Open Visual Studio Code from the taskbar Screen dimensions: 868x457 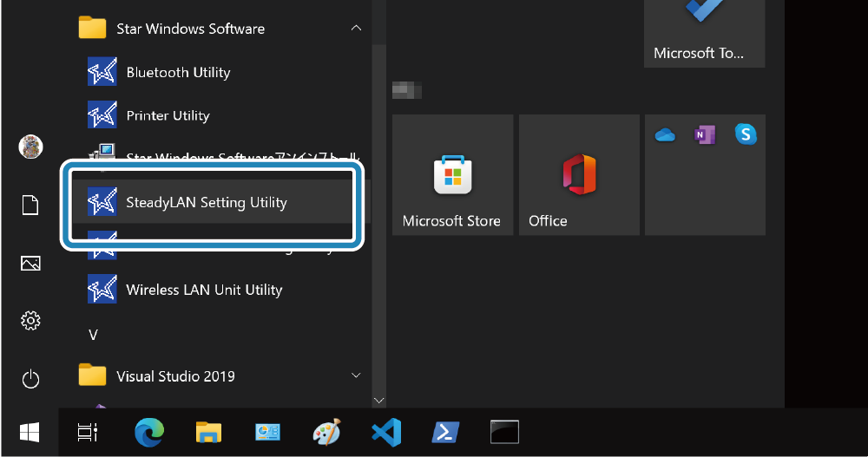[x=385, y=432]
